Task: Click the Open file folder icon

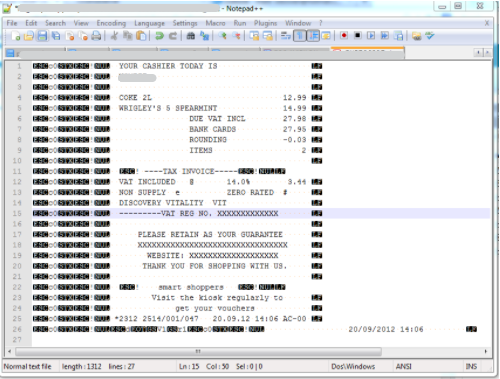Action: [29, 36]
